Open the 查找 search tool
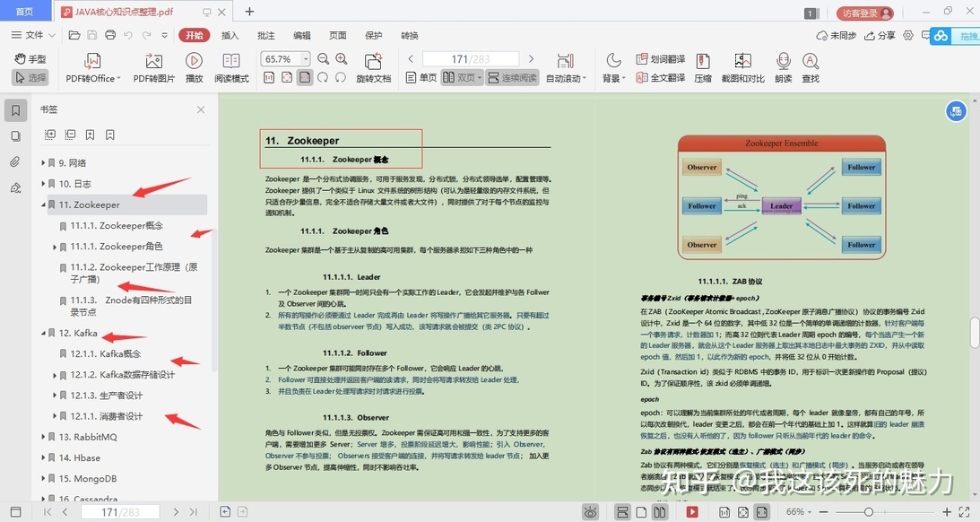Image resolution: width=980 pixels, height=522 pixels. point(811,68)
